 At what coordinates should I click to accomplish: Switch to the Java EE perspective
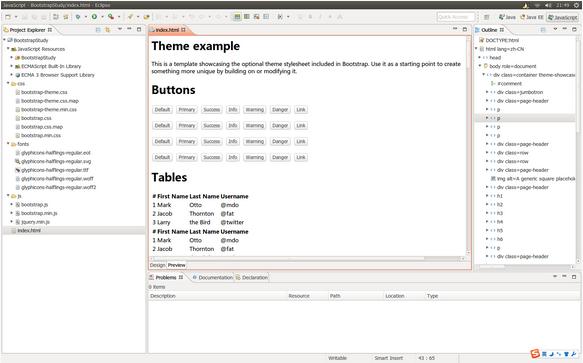coord(532,17)
